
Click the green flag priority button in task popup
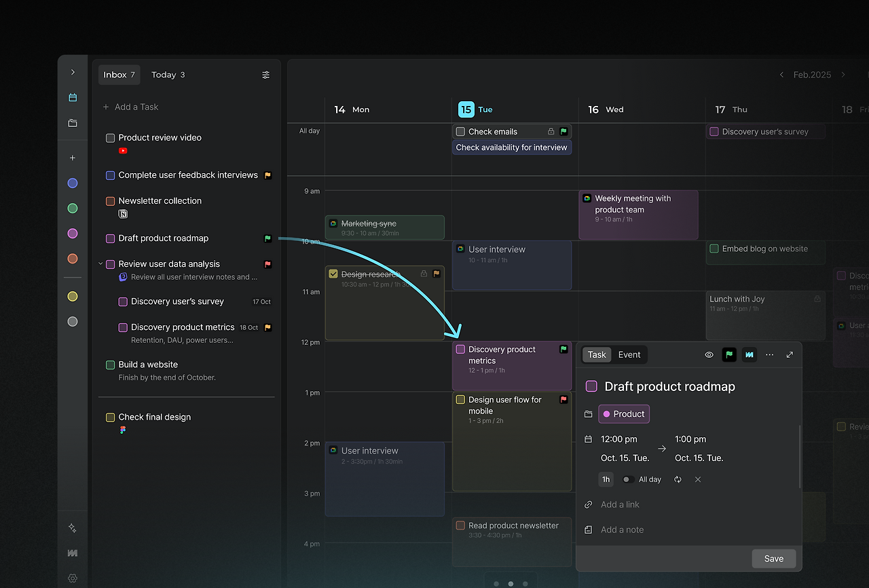point(729,354)
